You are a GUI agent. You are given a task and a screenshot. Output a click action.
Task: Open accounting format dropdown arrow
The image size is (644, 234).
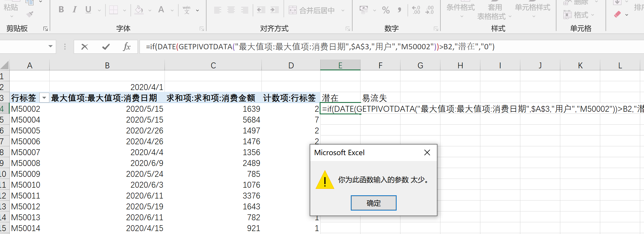pos(375,11)
